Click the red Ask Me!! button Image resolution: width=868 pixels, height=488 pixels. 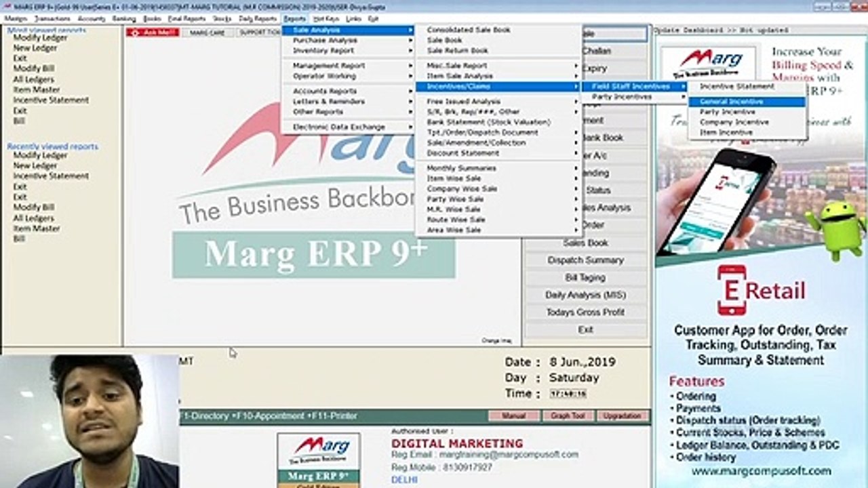pyautogui.click(x=153, y=33)
